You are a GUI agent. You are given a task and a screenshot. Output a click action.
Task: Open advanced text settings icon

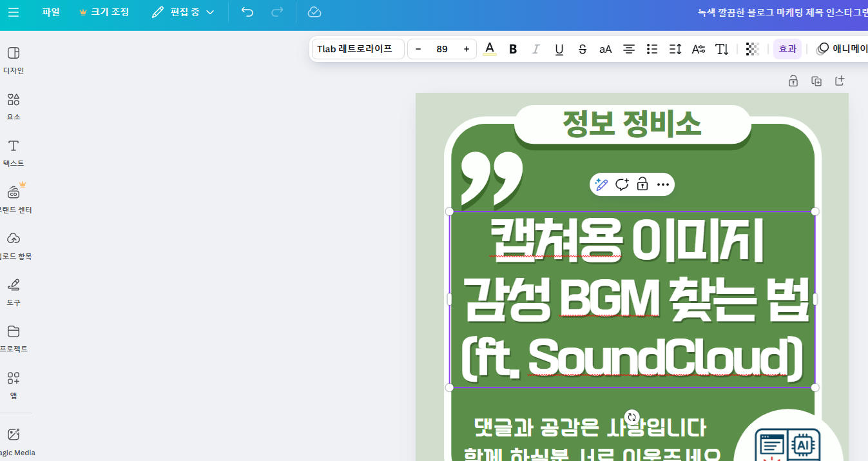[x=699, y=49]
